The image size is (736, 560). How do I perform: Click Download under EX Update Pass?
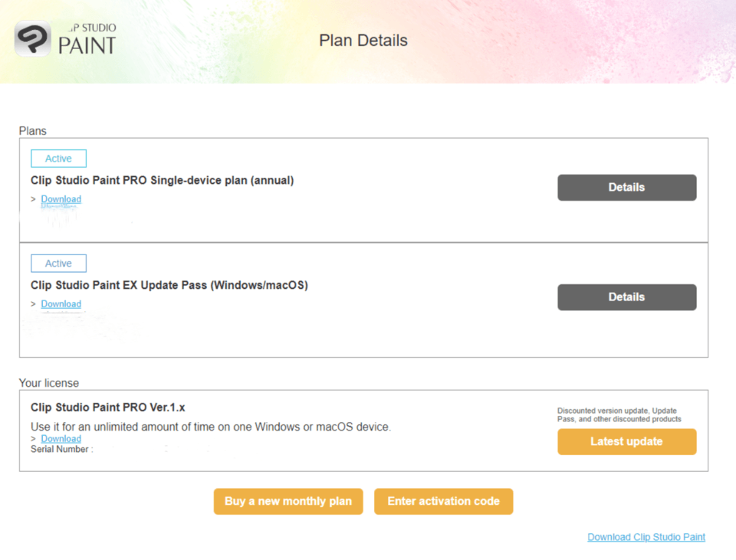coord(61,304)
